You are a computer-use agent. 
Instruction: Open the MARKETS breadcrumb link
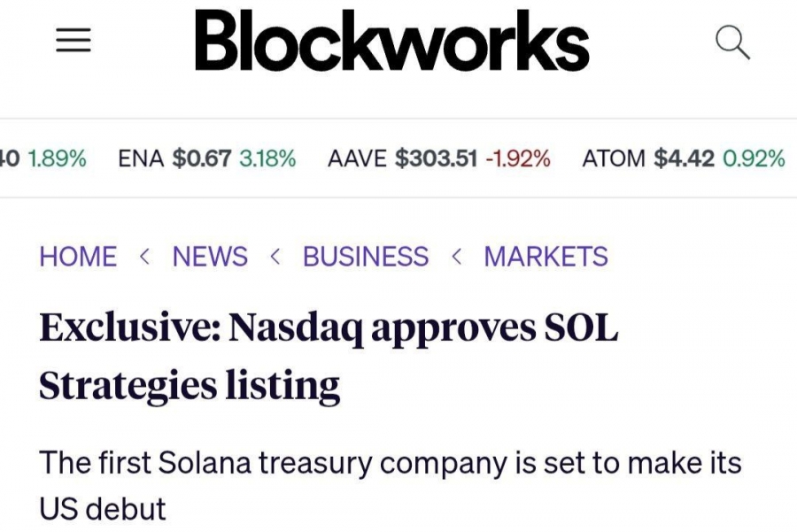[545, 257]
